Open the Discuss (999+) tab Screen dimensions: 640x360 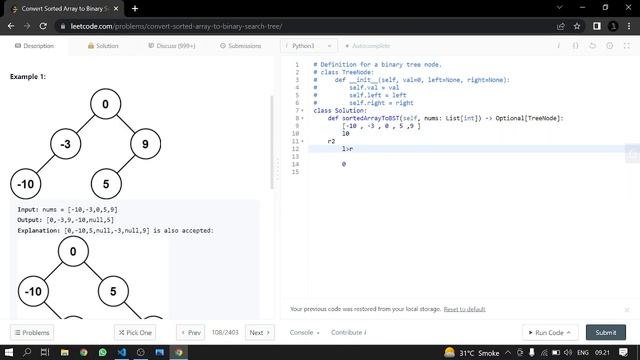click(171, 46)
